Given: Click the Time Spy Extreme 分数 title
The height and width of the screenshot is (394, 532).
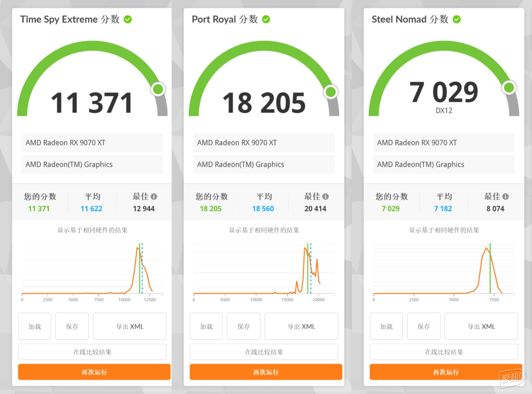Looking at the screenshot, I should click(70, 19).
